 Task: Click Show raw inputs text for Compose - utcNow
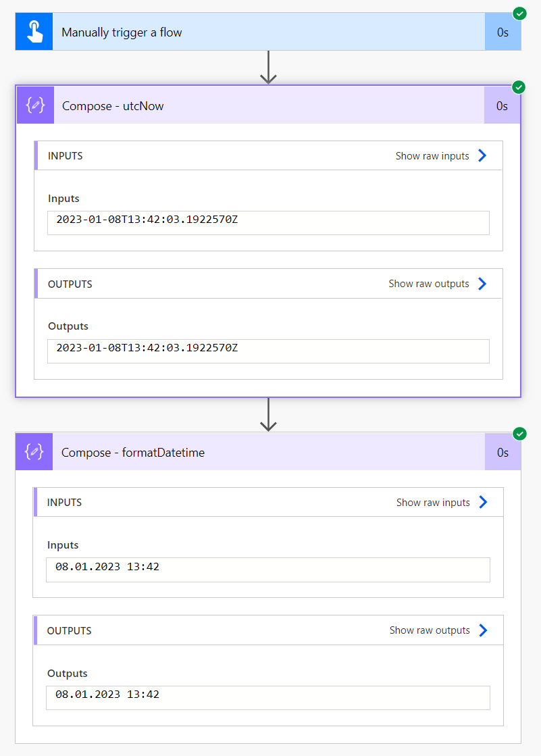coord(432,156)
